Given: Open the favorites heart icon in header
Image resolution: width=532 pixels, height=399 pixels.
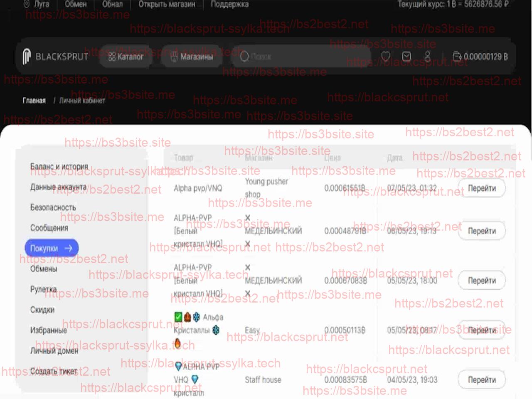Looking at the screenshot, I should [x=386, y=56].
